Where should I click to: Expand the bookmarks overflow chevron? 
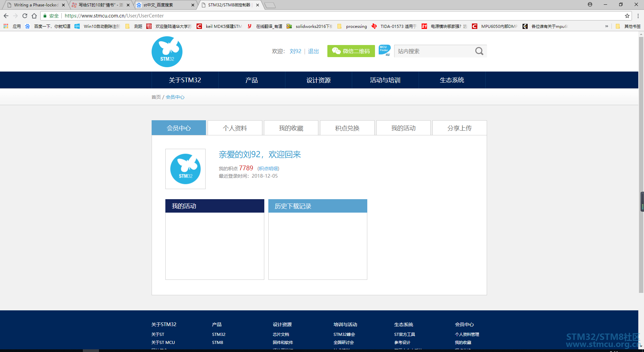[x=606, y=26]
